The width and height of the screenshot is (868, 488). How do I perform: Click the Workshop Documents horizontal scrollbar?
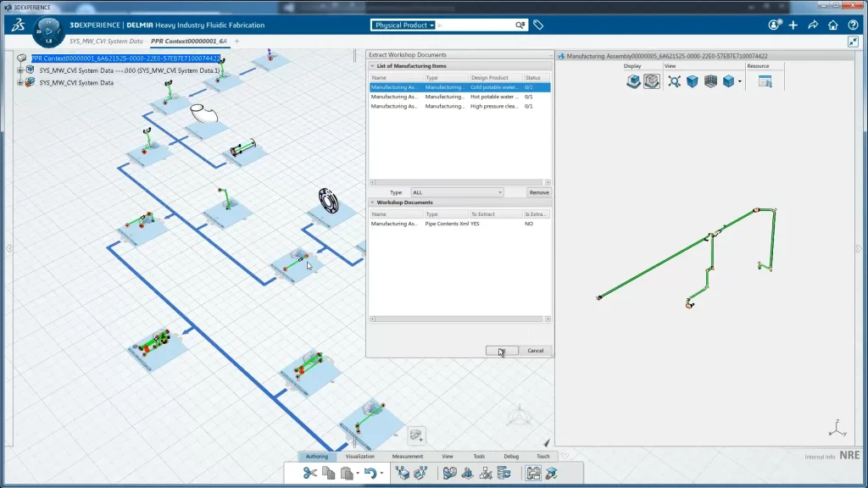(x=460, y=319)
